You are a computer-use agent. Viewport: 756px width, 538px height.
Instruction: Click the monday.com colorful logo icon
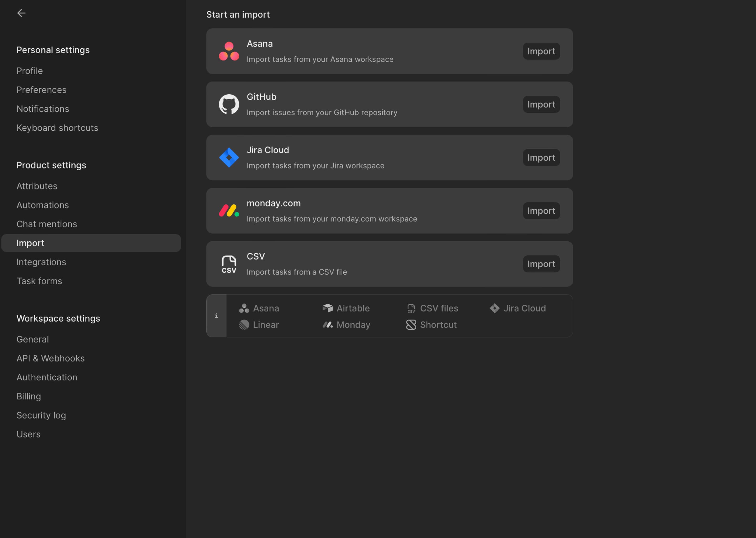(x=229, y=211)
